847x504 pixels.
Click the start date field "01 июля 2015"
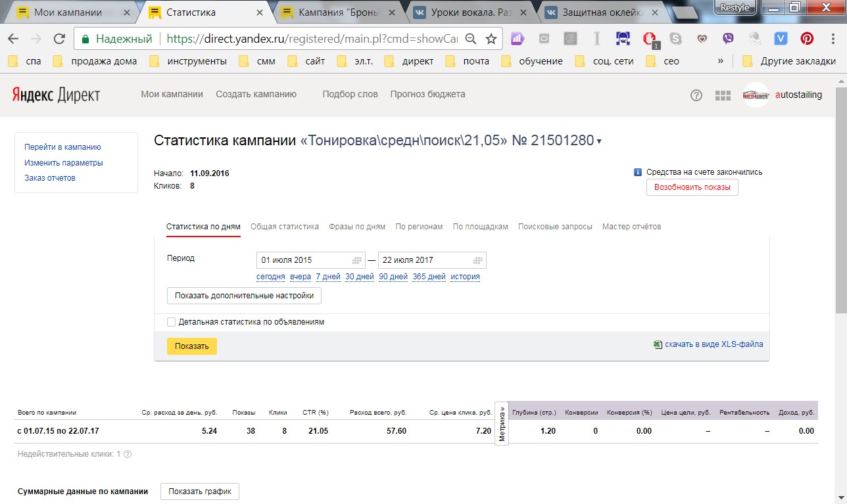311,260
